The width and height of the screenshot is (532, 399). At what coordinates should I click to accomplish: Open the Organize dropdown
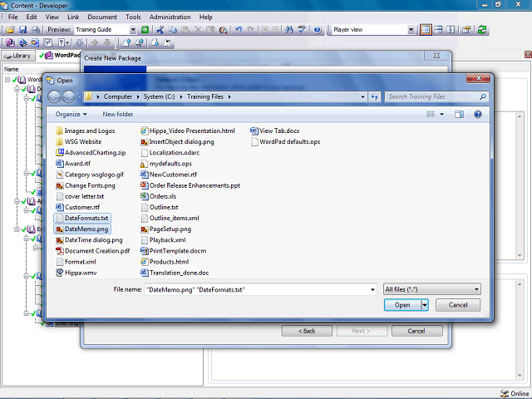point(71,115)
